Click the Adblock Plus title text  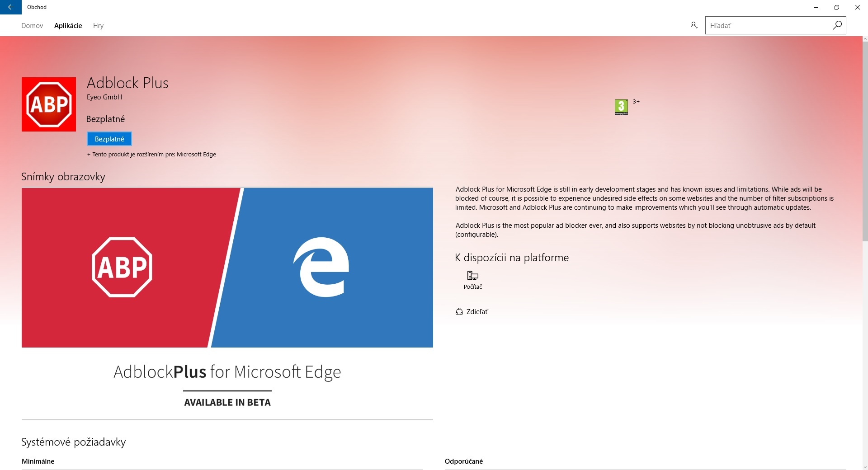127,83
